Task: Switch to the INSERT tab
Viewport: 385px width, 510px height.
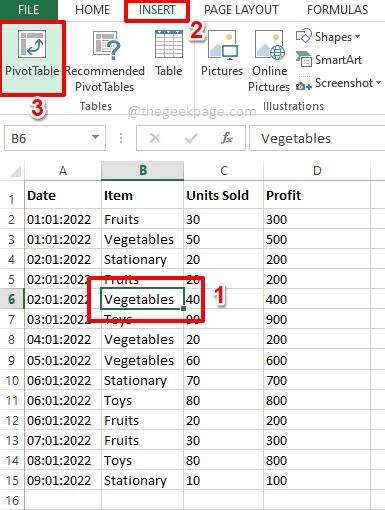Action: 157,10
